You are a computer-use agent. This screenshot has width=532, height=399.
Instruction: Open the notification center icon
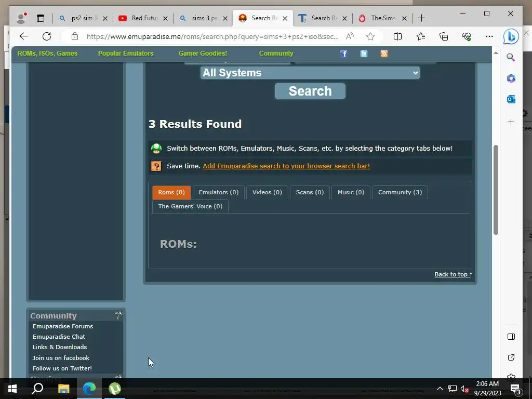(x=515, y=389)
